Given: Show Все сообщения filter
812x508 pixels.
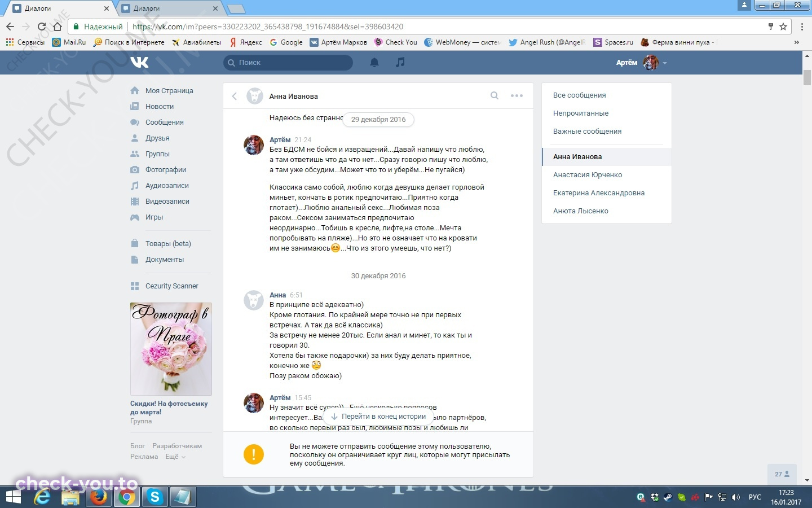Looking at the screenshot, I should click(x=579, y=95).
